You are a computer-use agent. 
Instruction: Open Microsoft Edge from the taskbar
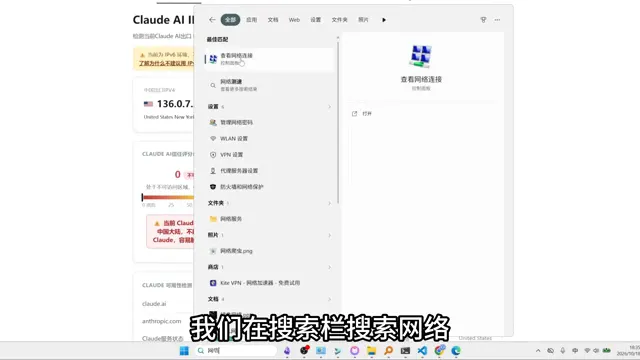tap(456, 351)
